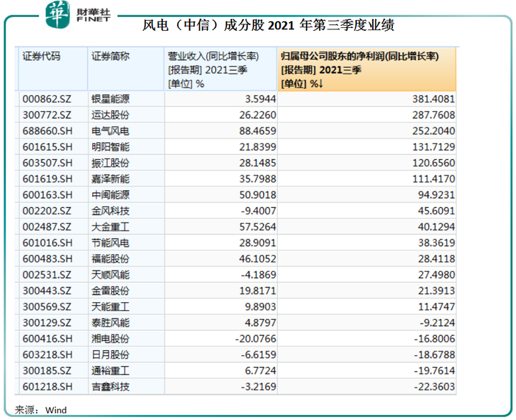Select the 证券简称 column header
Viewport: 516px width, 420px height.
(x=126, y=69)
